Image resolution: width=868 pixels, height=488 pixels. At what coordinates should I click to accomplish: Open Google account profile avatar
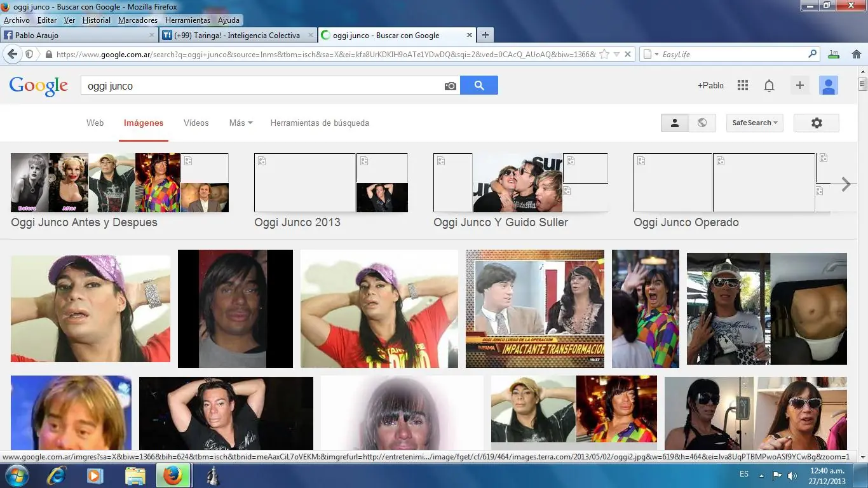[829, 85]
